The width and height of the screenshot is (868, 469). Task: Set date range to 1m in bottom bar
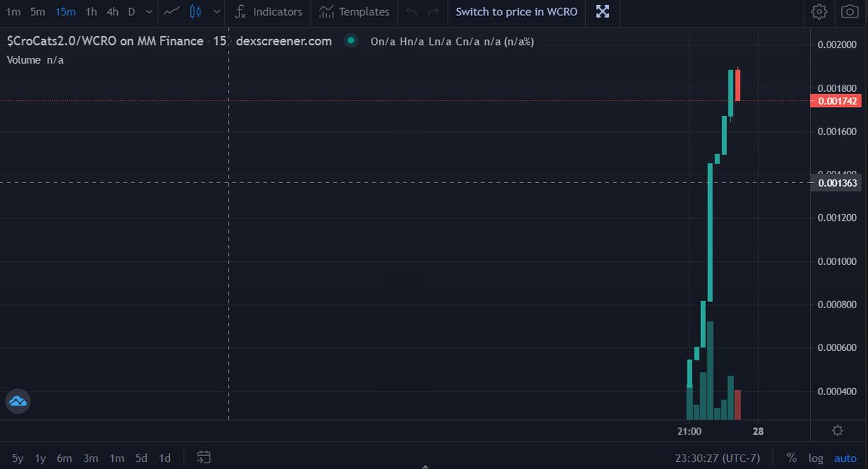[x=116, y=457]
